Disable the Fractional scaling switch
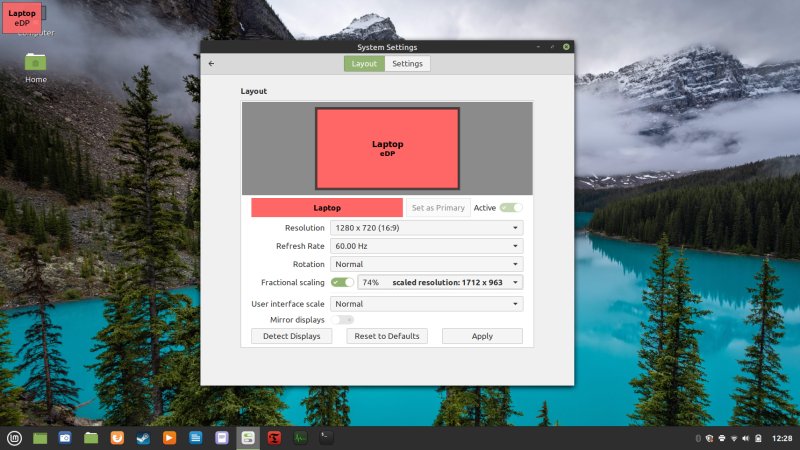The width and height of the screenshot is (800, 450). [343, 283]
